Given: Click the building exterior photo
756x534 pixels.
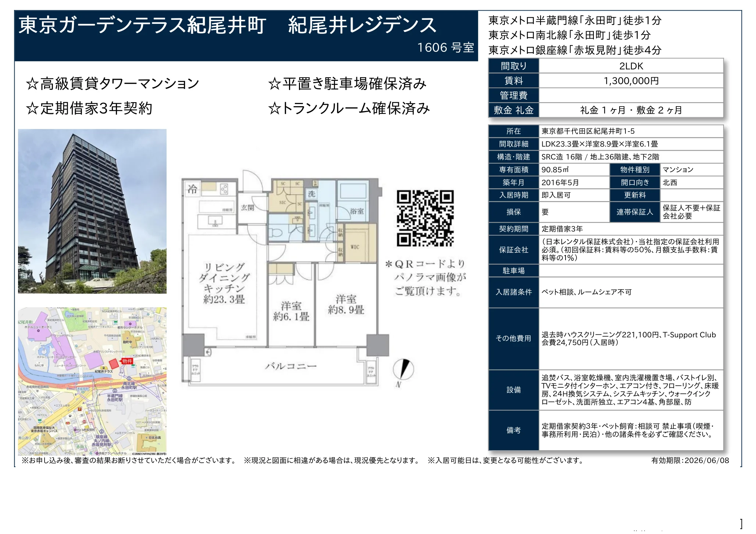Looking at the screenshot, I should click(92, 211).
